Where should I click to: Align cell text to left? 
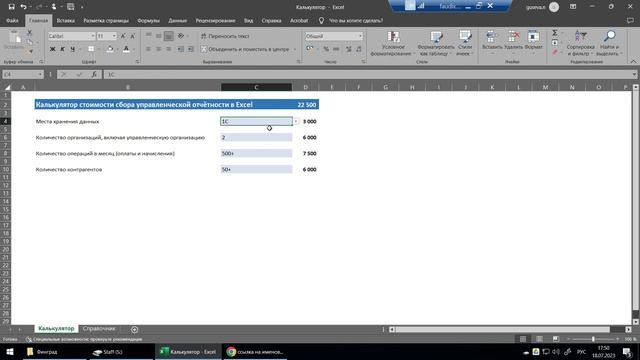(149, 49)
